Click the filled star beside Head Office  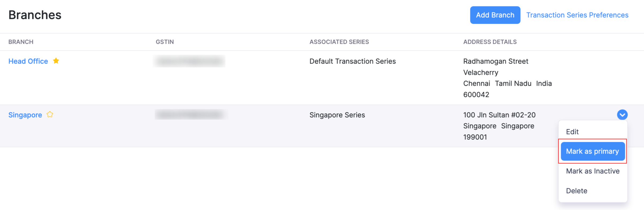[56, 61]
